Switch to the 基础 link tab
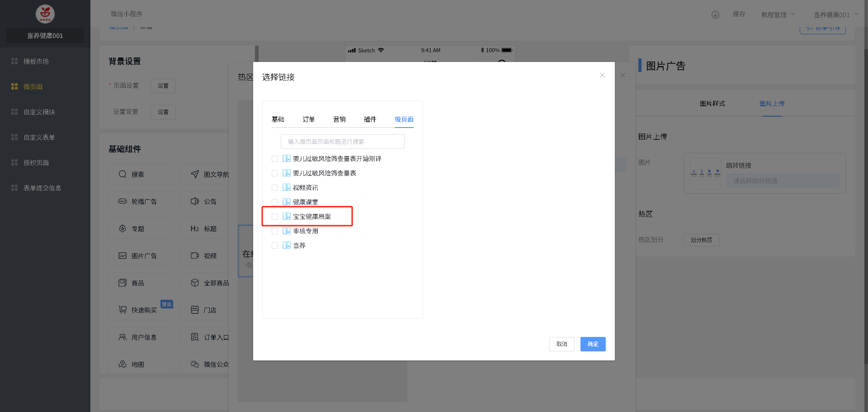 point(278,119)
